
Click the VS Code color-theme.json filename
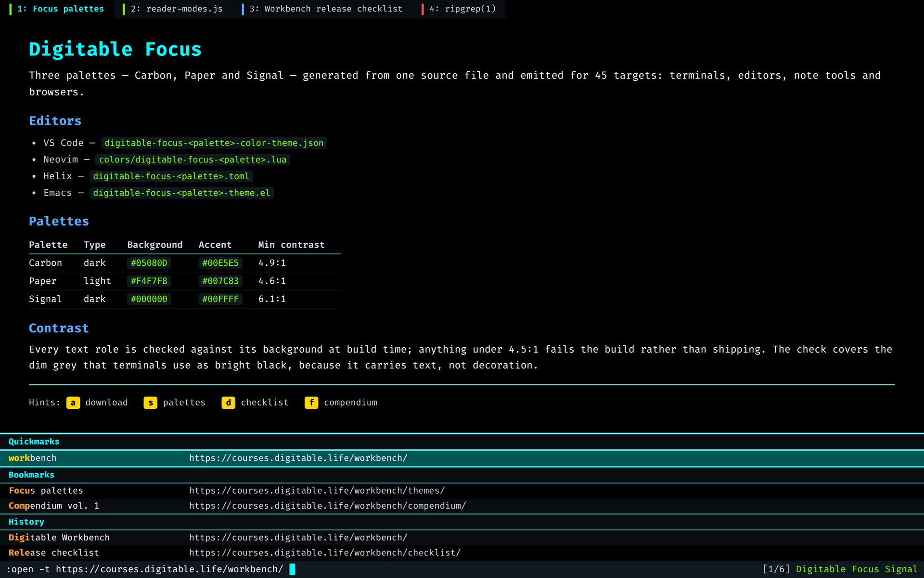(x=214, y=143)
